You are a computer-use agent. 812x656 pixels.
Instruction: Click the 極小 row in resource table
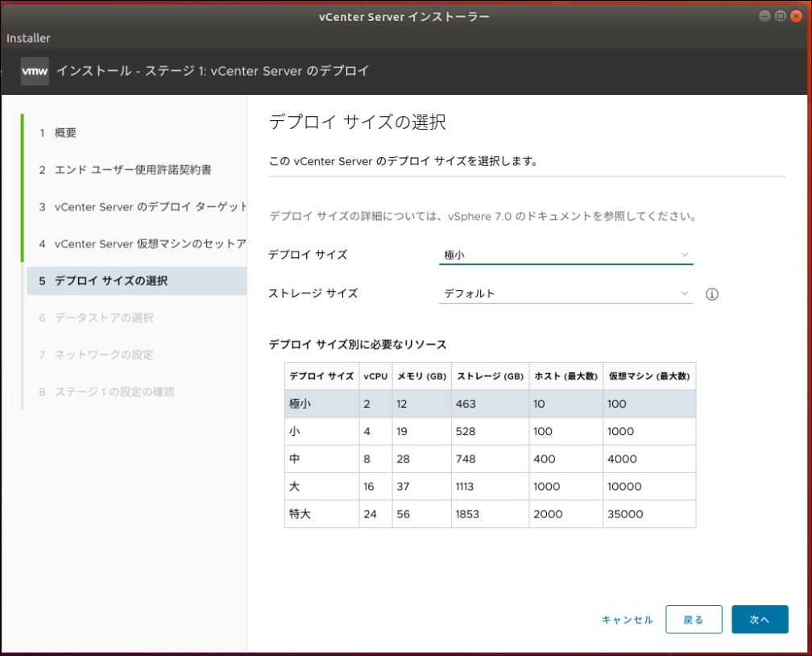point(490,404)
